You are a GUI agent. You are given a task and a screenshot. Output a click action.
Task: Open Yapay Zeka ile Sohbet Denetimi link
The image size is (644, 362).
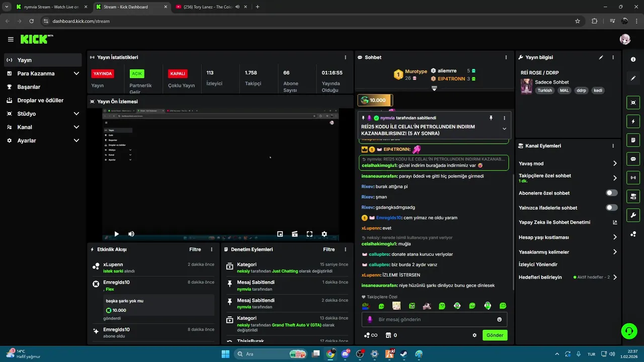[568, 222]
